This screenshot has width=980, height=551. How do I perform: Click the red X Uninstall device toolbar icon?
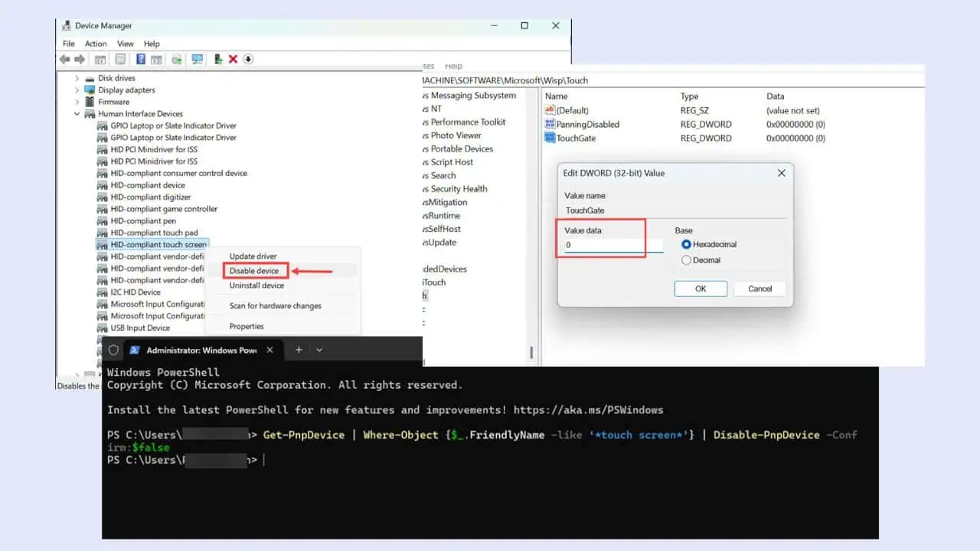click(x=233, y=60)
